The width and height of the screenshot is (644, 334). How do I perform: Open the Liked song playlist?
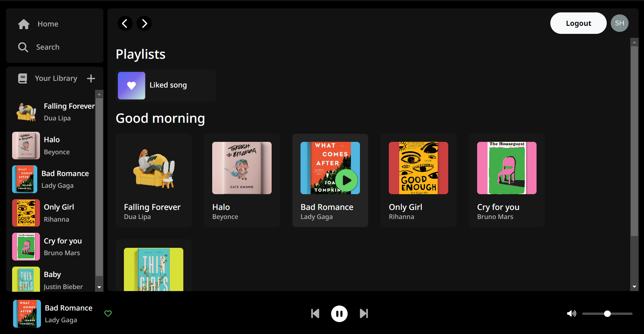[166, 86]
